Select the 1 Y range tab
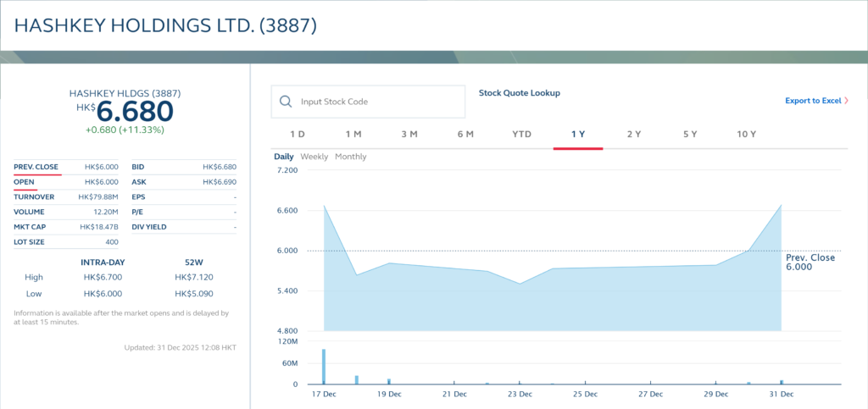Screen dimensions: 868x409 pyautogui.click(x=578, y=135)
